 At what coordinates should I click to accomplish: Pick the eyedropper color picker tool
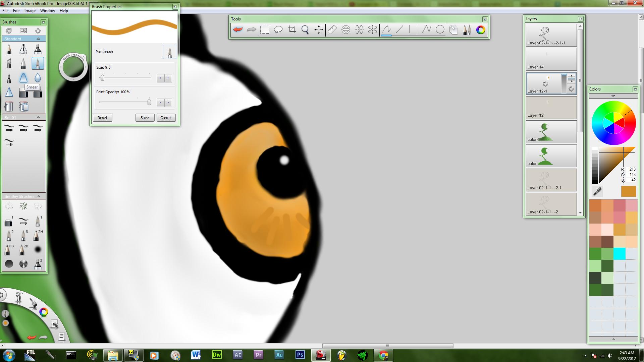click(597, 191)
